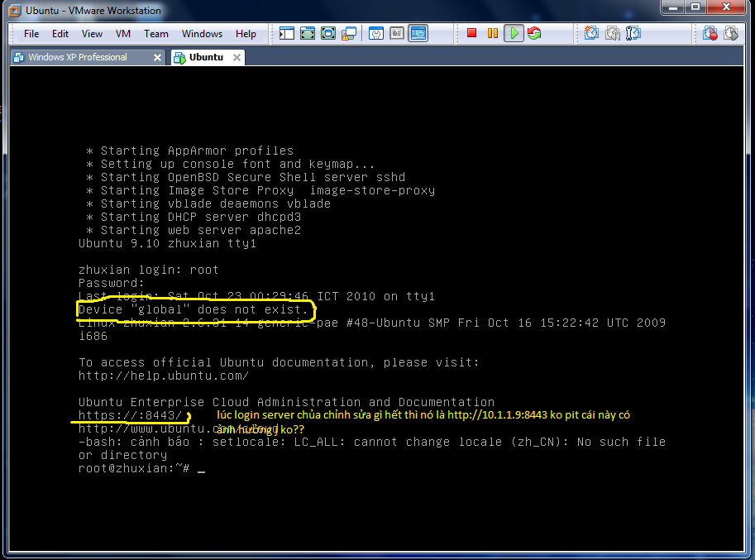Click the https://:8443/ address text
Viewport: 755px width, 560px height.
(x=130, y=415)
